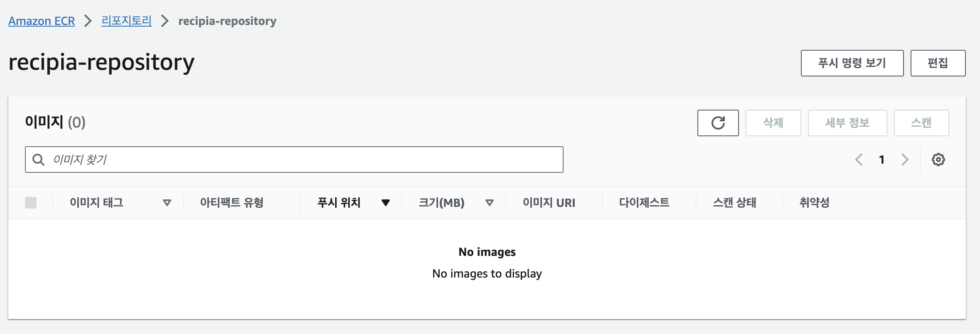Click inside the 이미지 찾기 search field
This screenshot has width=980, height=334.
291,159
